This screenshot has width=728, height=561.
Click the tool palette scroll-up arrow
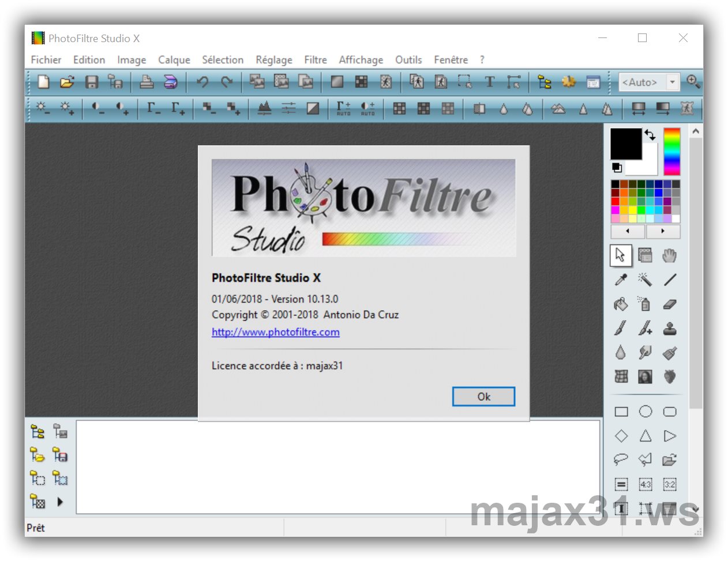coord(696,131)
